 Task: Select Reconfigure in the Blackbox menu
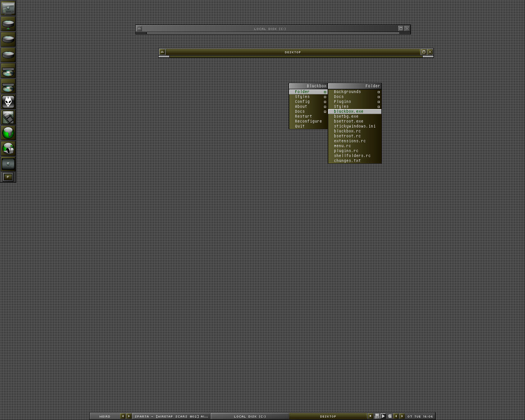308,121
